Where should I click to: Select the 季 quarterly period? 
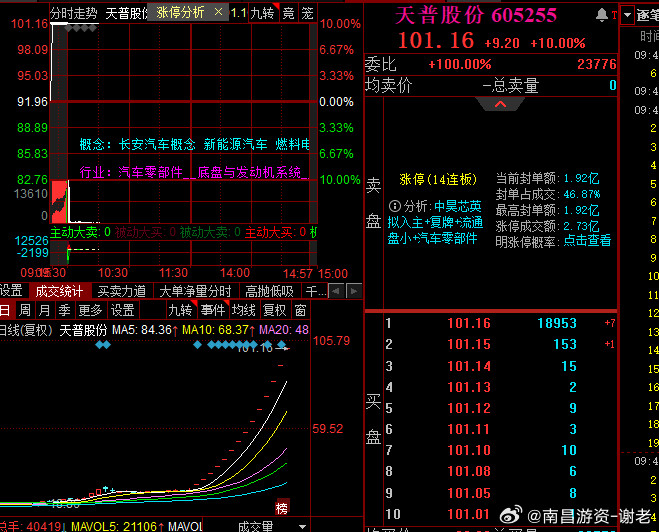pos(64,310)
